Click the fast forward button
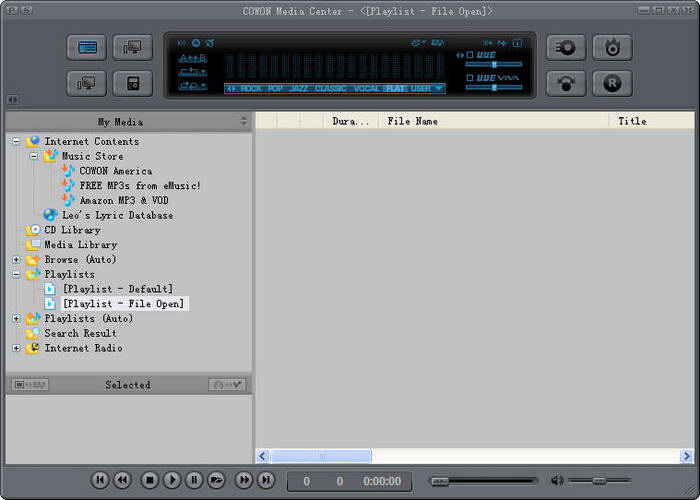The width and height of the screenshot is (700, 500). click(244, 480)
